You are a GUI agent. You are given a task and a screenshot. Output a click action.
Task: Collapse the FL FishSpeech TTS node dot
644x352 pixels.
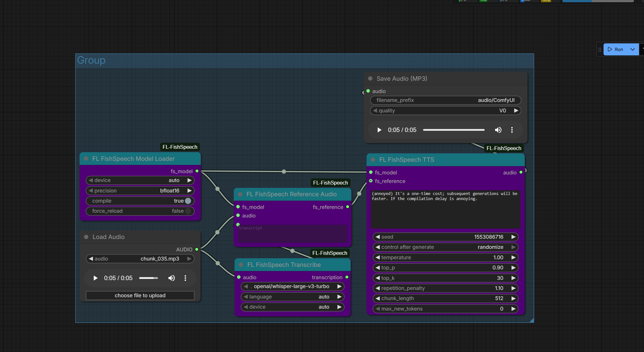[373, 160]
